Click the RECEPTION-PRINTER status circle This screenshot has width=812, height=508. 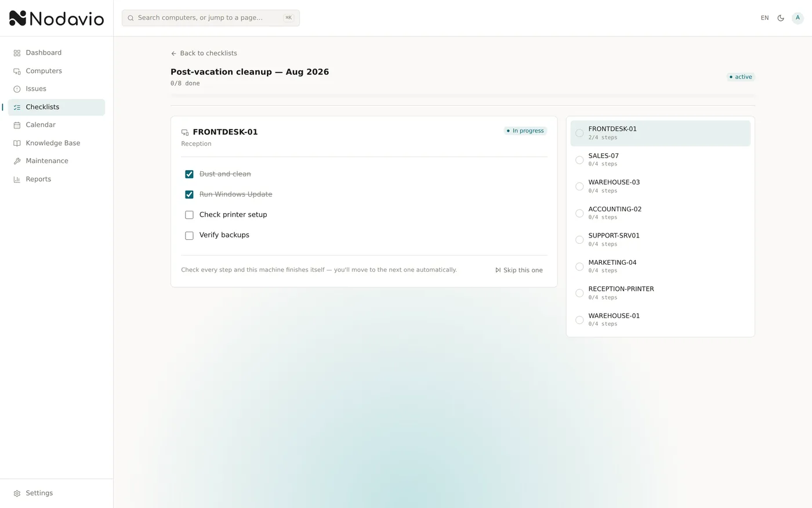click(579, 293)
